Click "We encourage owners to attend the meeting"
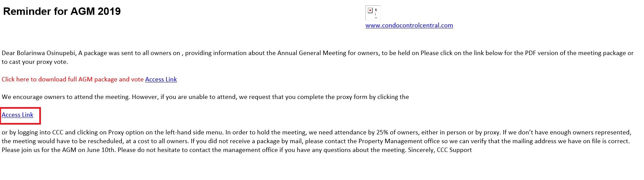644x180 pixels. point(66,97)
